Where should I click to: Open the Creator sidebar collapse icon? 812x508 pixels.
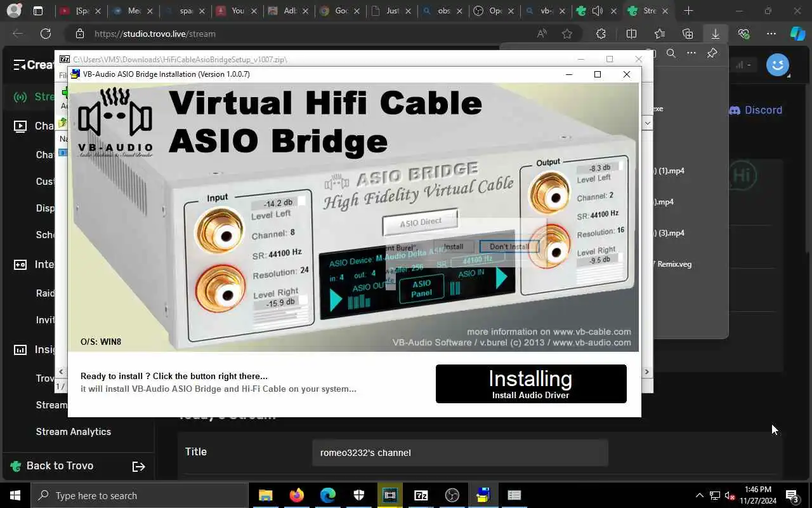20,65
